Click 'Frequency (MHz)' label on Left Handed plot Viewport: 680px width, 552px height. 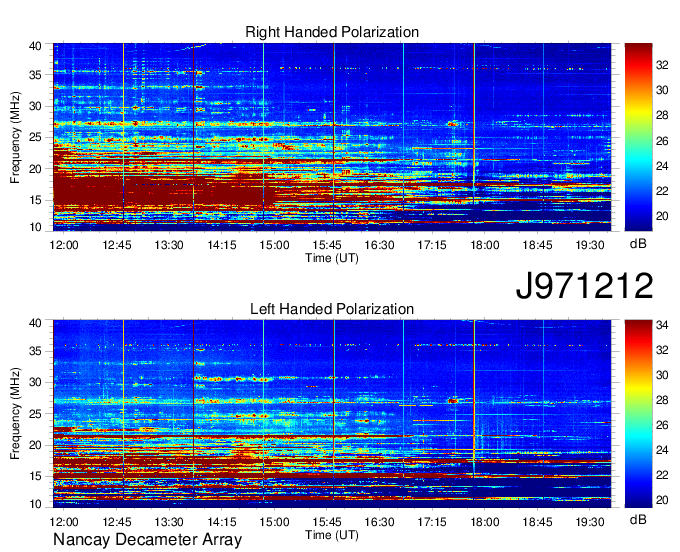click(x=15, y=414)
